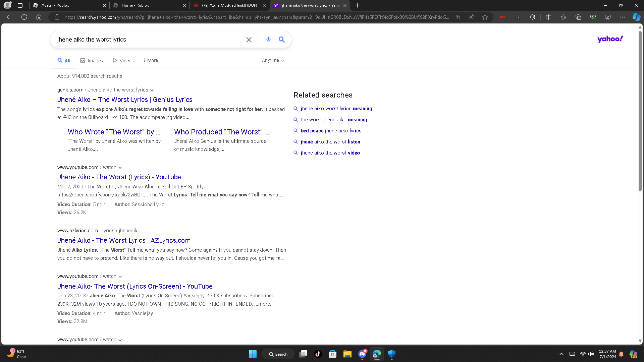The image size is (644, 362).
Task: Show hidden system tray icons
Action: [x=561, y=354]
